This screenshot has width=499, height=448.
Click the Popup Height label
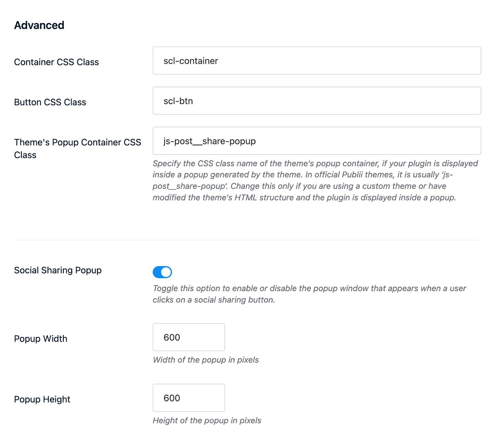pyautogui.click(x=42, y=399)
